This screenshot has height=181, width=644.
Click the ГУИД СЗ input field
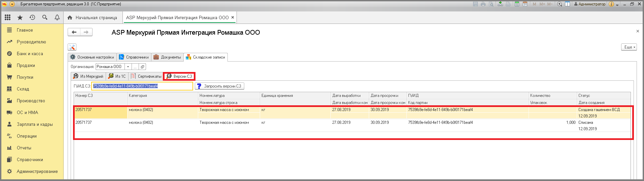[x=142, y=86]
